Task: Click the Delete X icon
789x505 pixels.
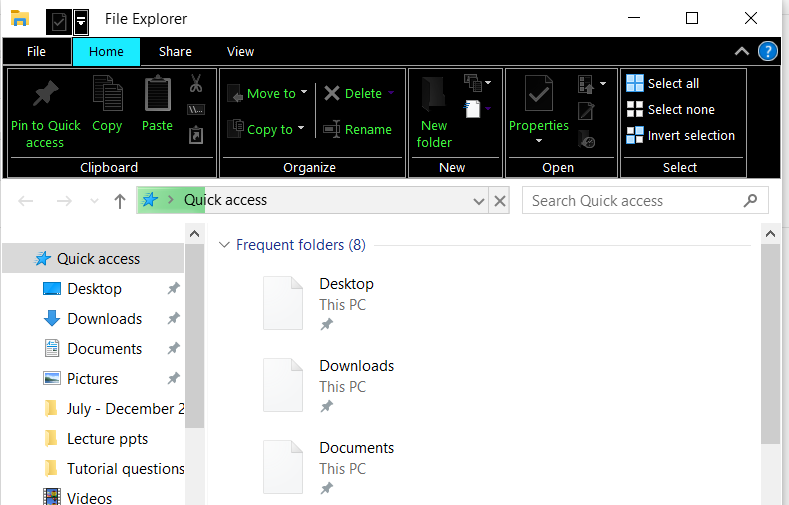Action: pyautogui.click(x=332, y=93)
